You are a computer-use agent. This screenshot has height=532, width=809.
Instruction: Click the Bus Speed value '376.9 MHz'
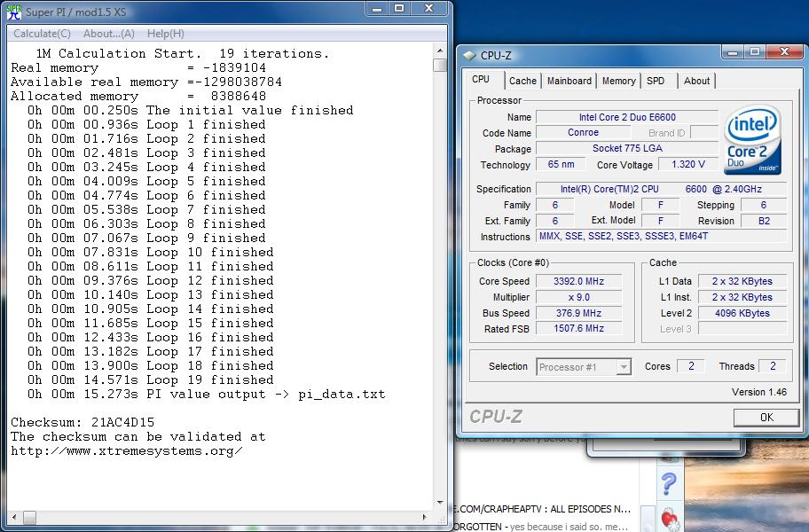578,313
